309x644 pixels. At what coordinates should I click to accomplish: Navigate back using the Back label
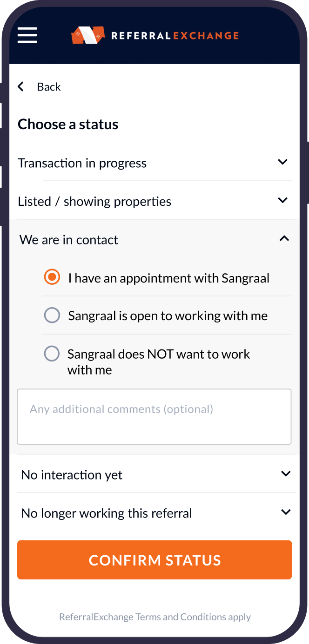pos(49,86)
